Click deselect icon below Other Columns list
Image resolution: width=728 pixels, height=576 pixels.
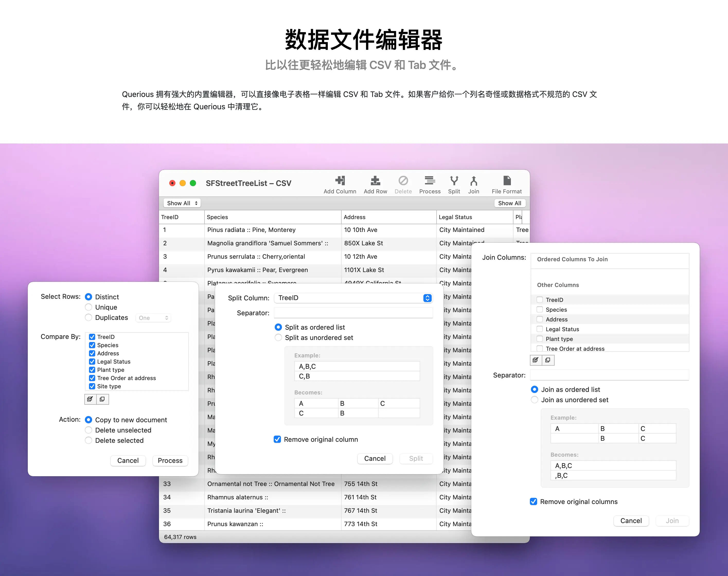pyautogui.click(x=548, y=360)
